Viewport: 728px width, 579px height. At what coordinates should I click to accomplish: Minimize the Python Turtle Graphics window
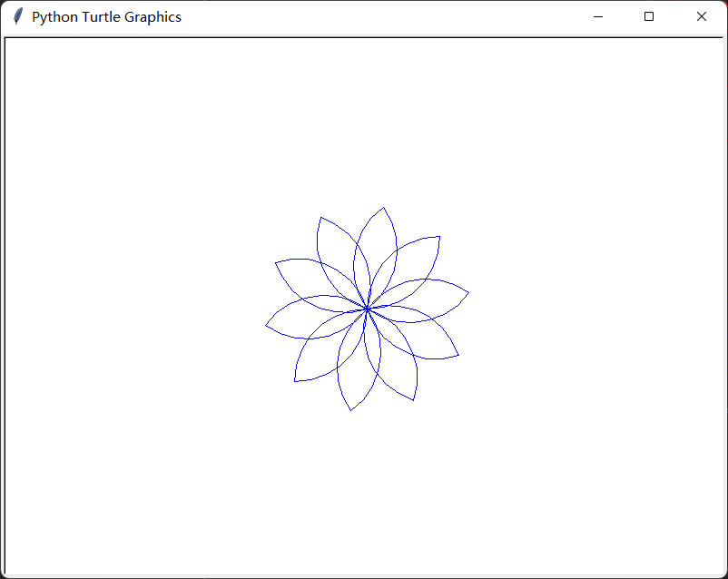tap(598, 16)
